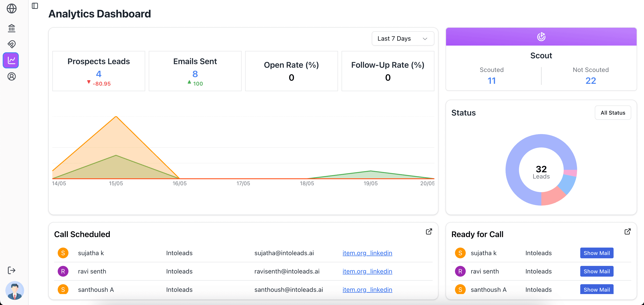Select the Emails Sent stat card
Screen dimensions: 644x305
pyautogui.click(x=195, y=71)
